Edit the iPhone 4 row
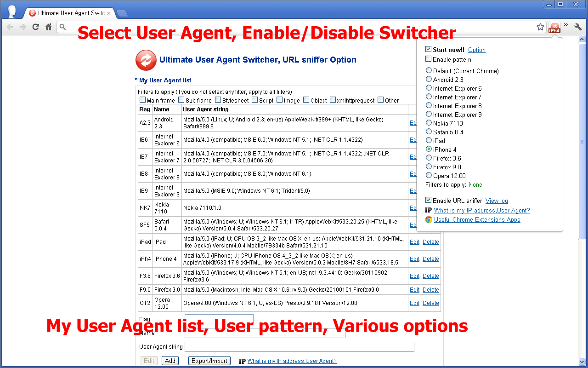 pyautogui.click(x=415, y=259)
